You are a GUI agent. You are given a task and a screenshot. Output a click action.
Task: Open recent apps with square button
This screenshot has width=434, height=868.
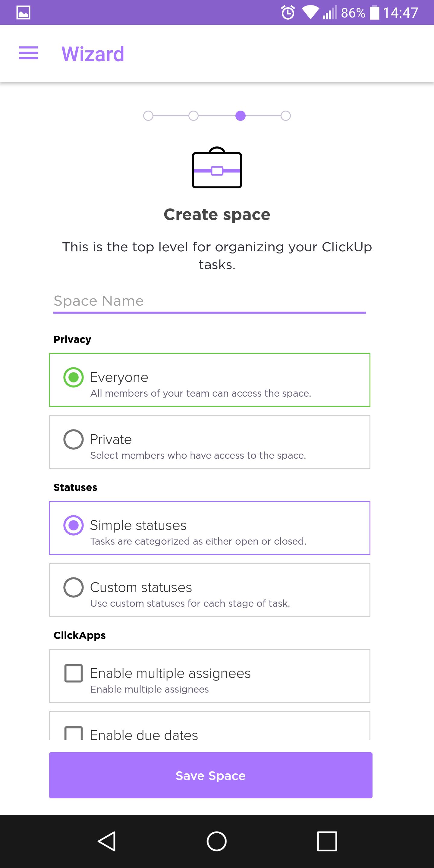(327, 841)
